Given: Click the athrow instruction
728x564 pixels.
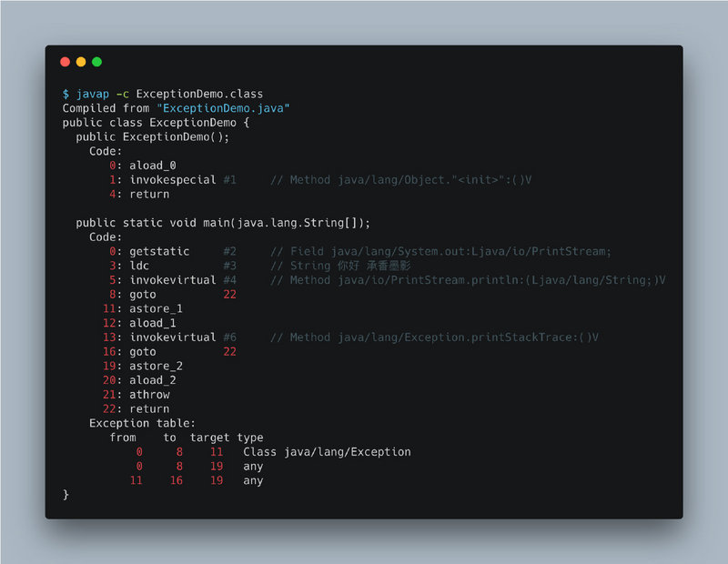Looking at the screenshot, I should 149,395.
